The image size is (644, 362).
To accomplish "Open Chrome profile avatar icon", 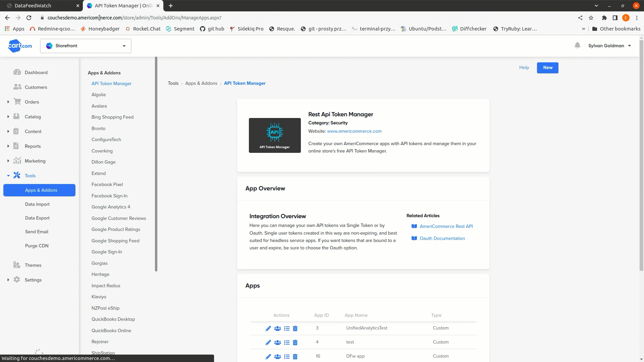I will [x=626, y=18].
